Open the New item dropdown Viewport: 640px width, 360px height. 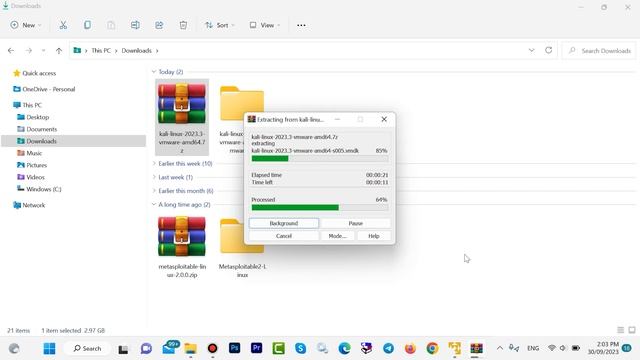(26, 25)
